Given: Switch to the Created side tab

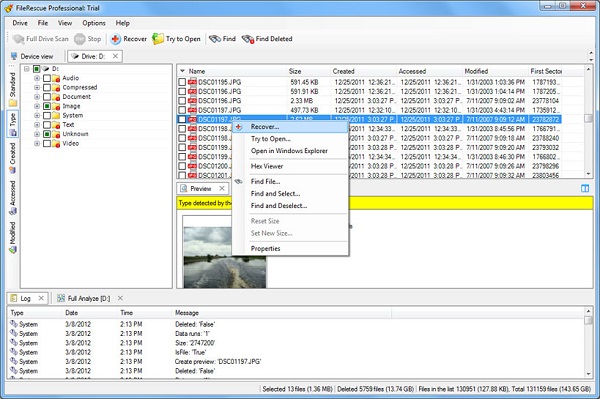Looking at the screenshot, I should point(13,158).
